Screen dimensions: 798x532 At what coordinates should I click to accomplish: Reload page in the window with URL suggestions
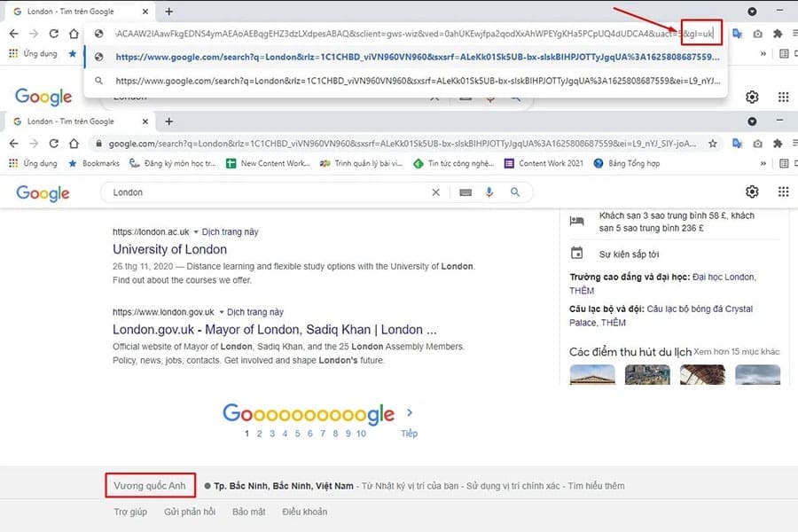(x=53, y=34)
